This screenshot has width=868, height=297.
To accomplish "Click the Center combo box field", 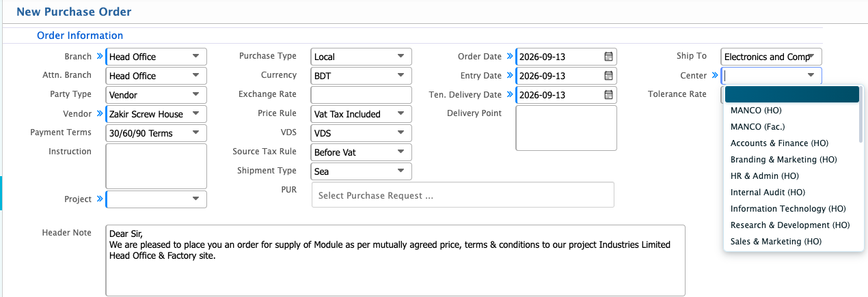I will [x=772, y=76].
